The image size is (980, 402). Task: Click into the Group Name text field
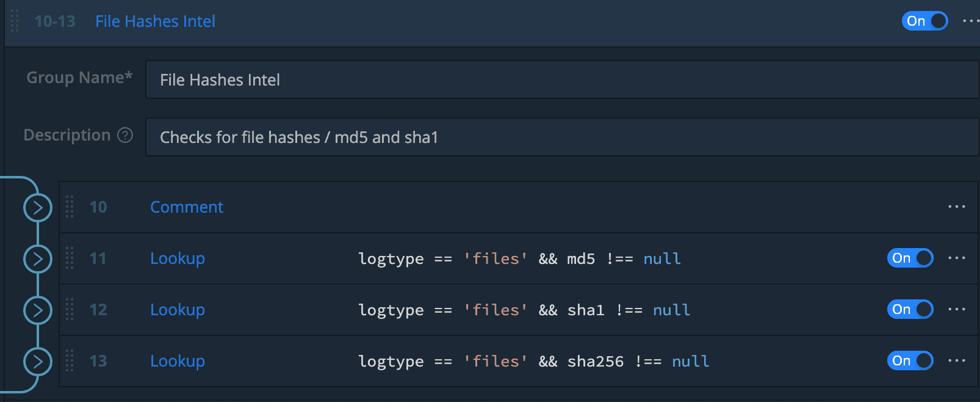561,80
